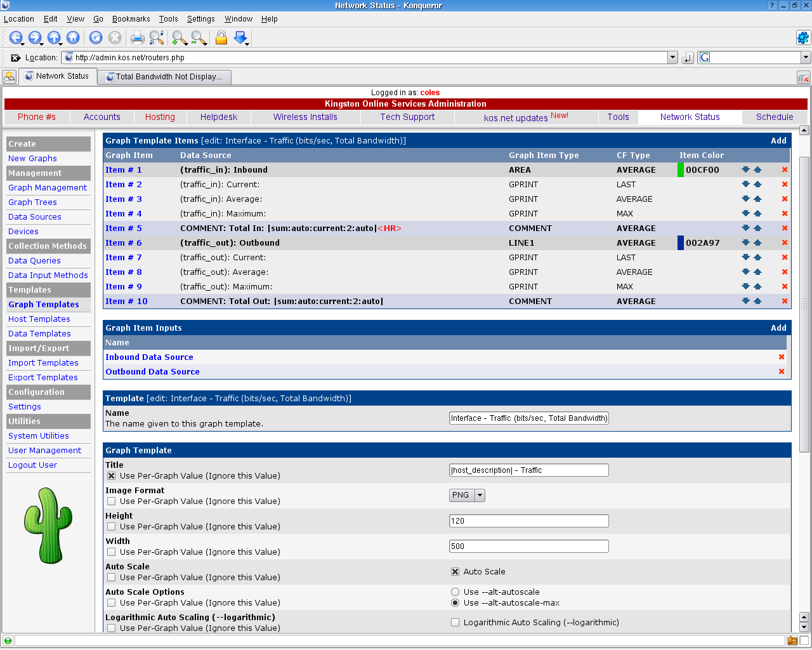Print the page via printer icon
This screenshot has width=812, height=650.
[x=138, y=38]
